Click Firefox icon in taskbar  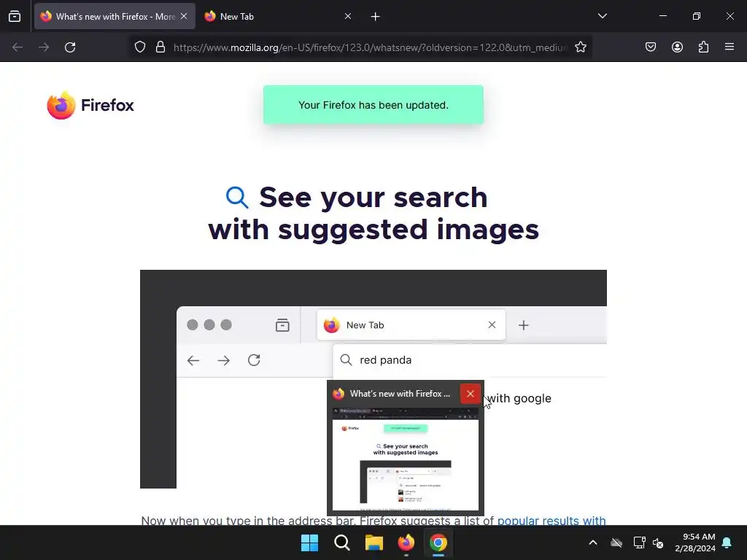coord(406,542)
